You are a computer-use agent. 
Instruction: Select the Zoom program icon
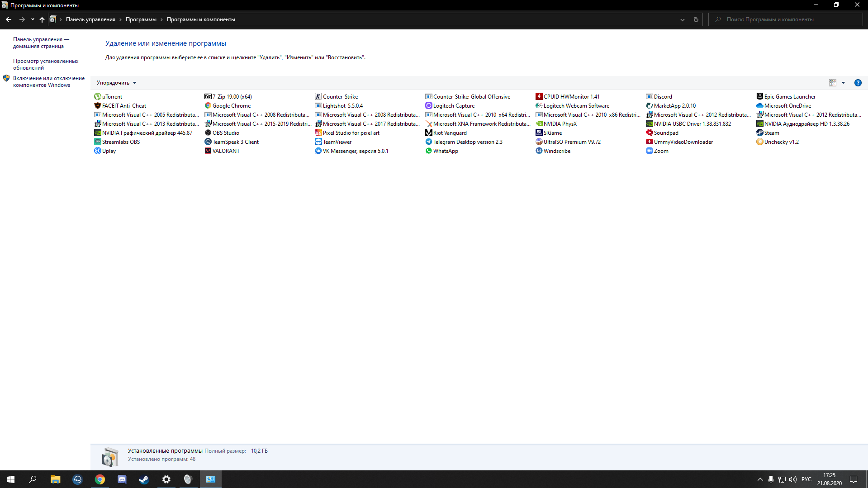pyautogui.click(x=649, y=151)
